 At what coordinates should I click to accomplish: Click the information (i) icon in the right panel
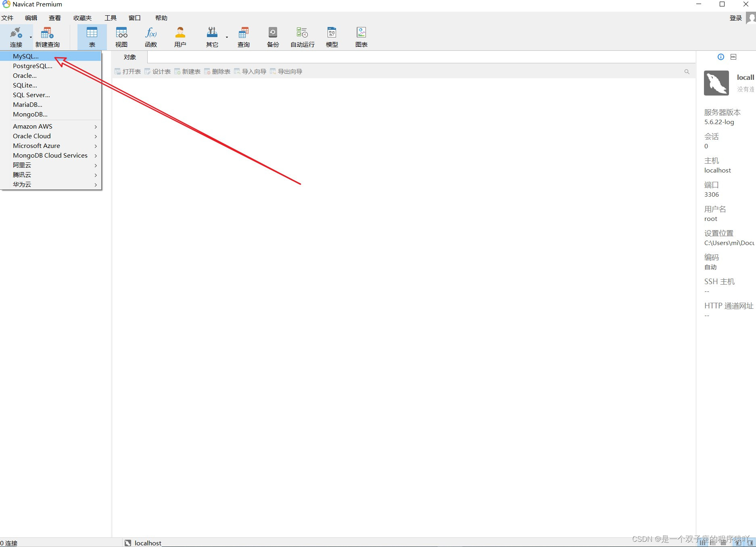click(721, 57)
